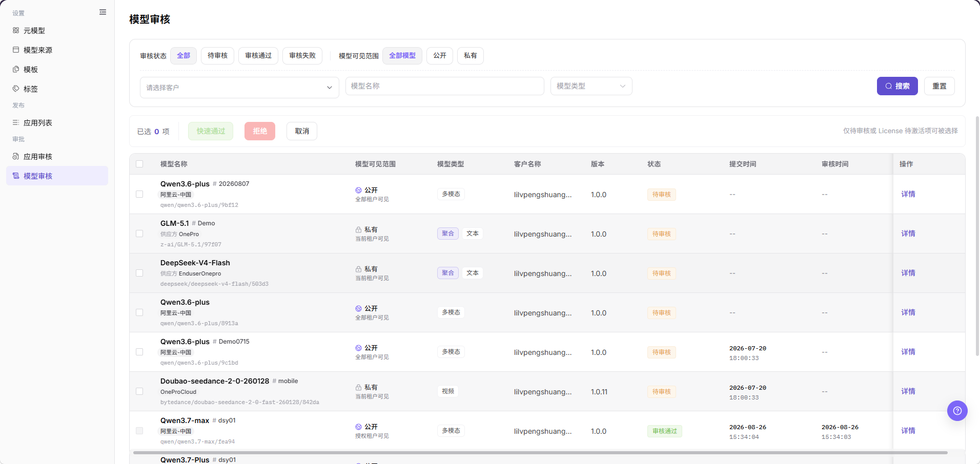Open 模板 in the sidebar

pyautogui.click(x=57, y=69)
